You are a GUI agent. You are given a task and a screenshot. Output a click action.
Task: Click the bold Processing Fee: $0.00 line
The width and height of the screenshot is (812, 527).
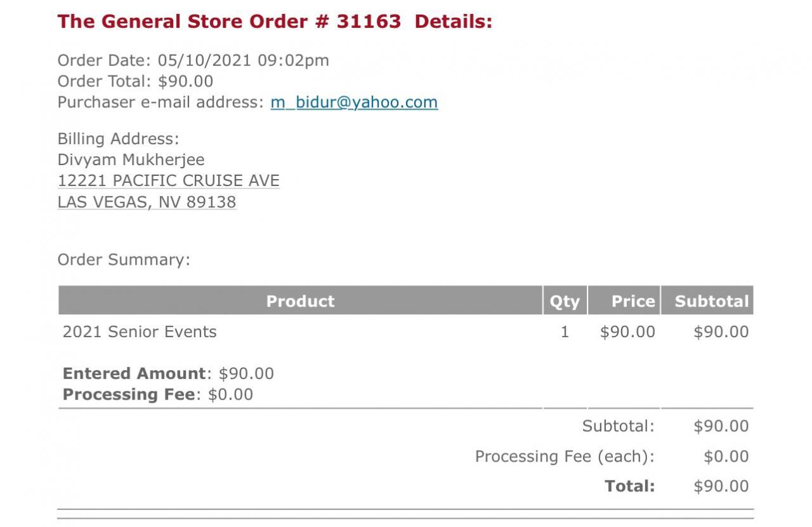157,394
